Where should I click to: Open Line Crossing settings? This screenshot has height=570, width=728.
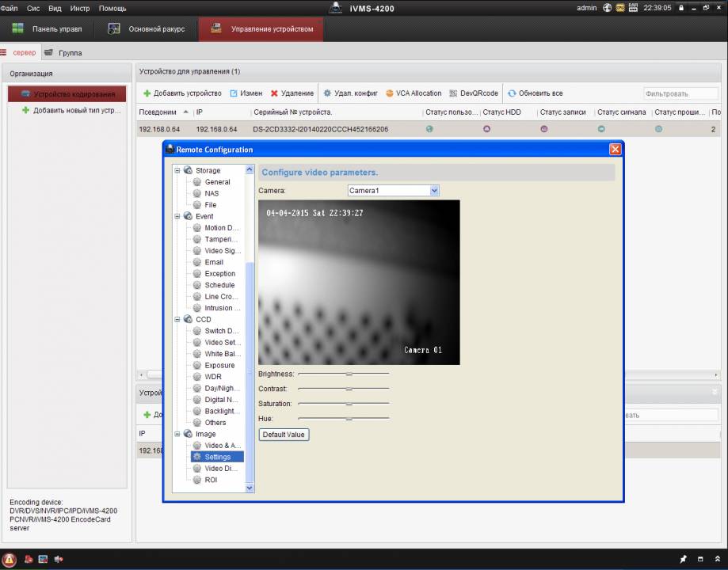pos(221,297)
